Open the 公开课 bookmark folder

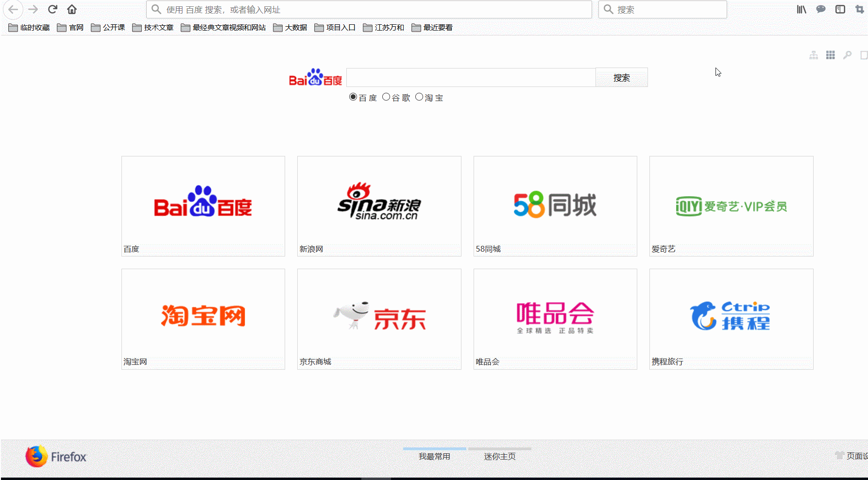[108, 28]
